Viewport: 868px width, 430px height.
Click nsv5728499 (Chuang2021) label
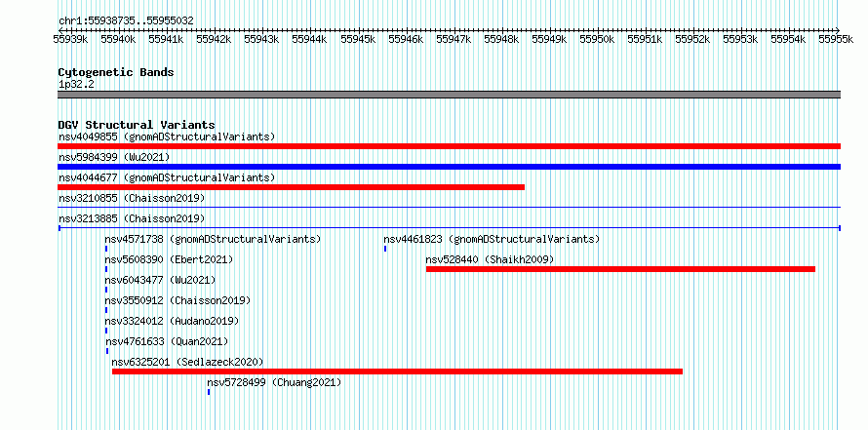[275, 382]
